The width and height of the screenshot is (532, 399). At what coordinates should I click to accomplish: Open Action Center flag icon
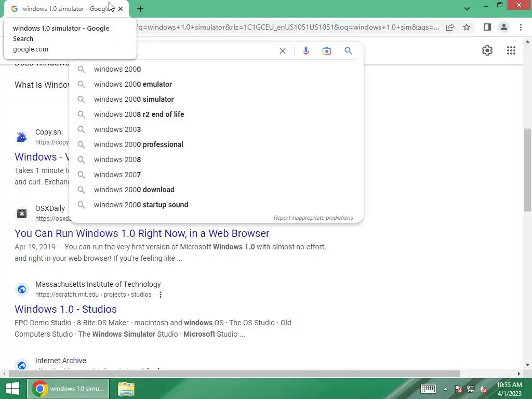(x=458, y=389)
